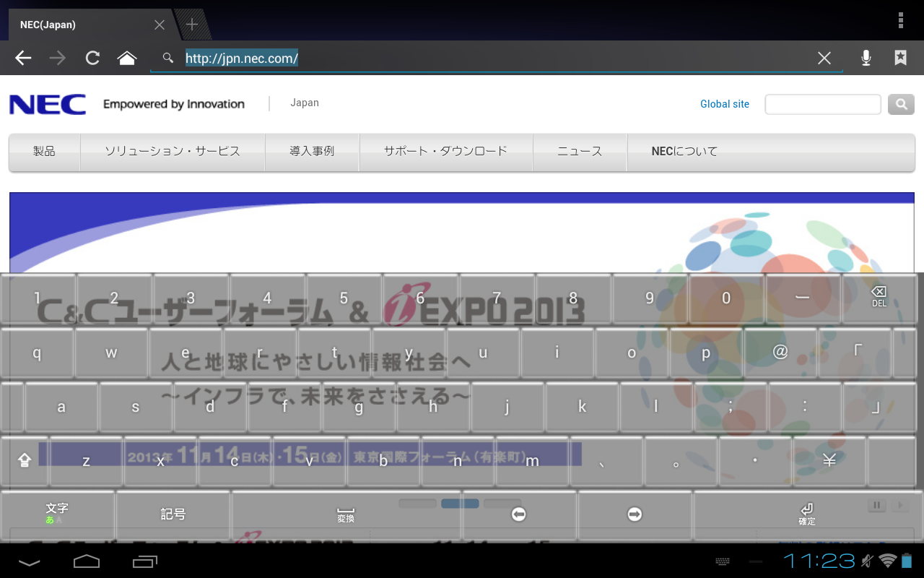Tap the p key
Screen dimensions: 924x578
(706, 353)
